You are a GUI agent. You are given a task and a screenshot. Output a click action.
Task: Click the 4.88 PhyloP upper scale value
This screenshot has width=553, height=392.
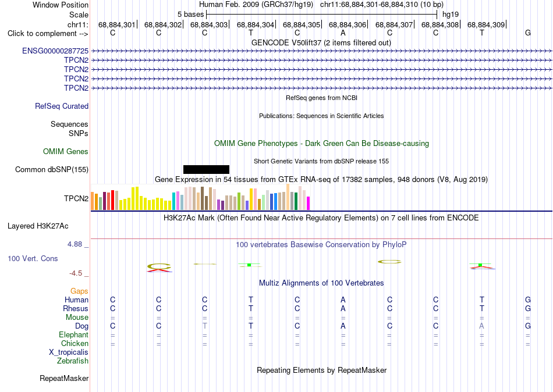click(75, 244)
